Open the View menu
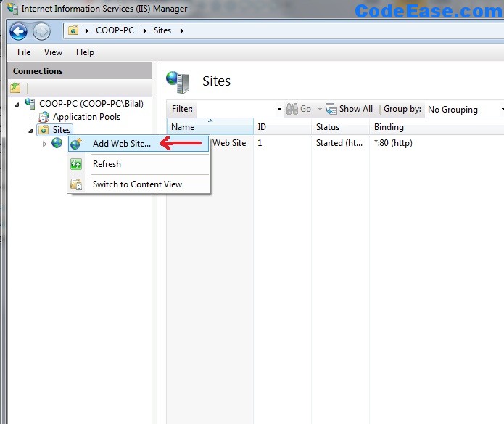This screenshot has width=504, height=424. click(x=54, y=52)
